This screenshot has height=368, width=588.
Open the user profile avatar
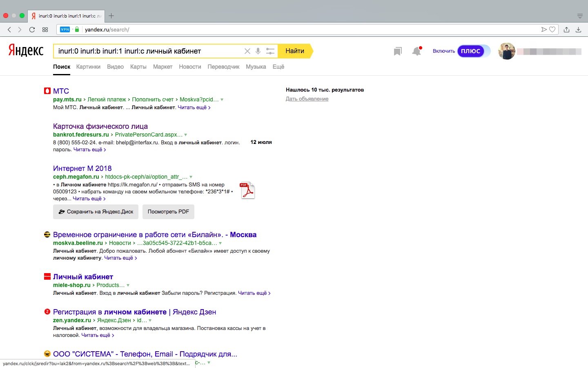507,51
